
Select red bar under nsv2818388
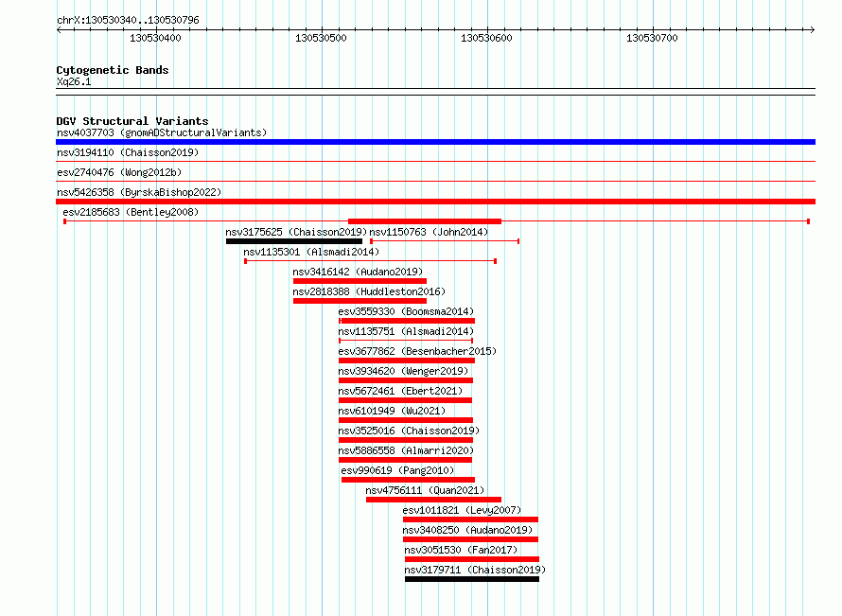[360, 301]
